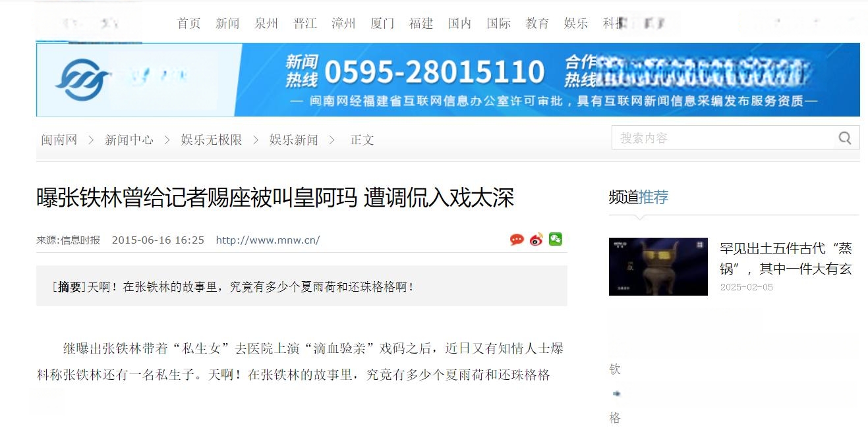
Task: Click the search magnifier icon
Action: point(845,138)
